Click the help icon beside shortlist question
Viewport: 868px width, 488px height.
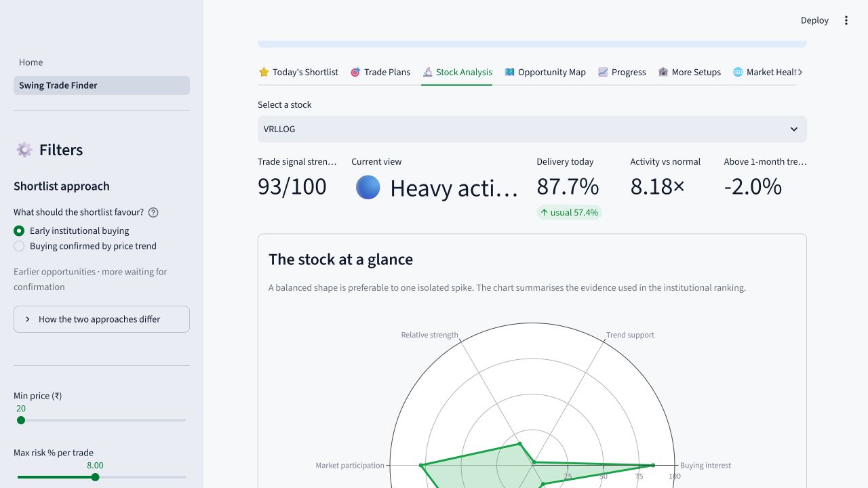coord(153,212)
